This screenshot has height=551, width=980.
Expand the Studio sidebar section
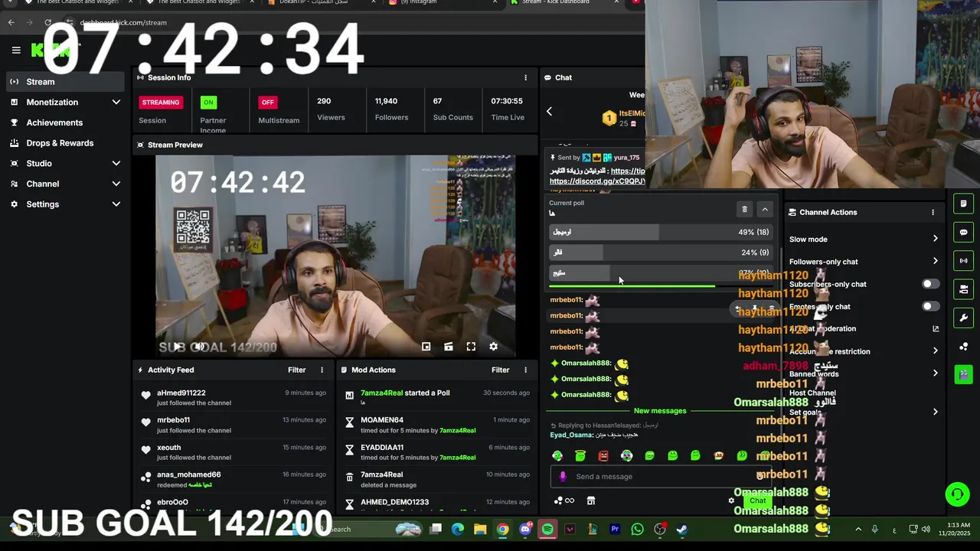click(116, 163)
